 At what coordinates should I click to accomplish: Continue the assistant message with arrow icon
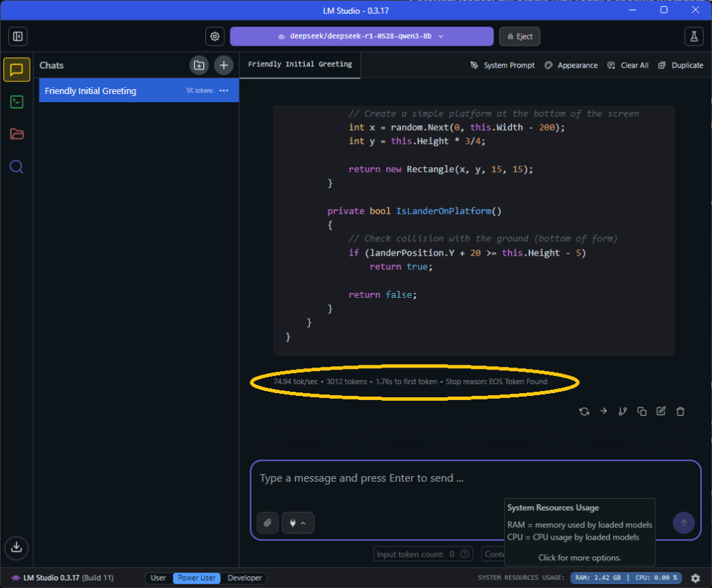pyautogui.click(x=603, y=411)
